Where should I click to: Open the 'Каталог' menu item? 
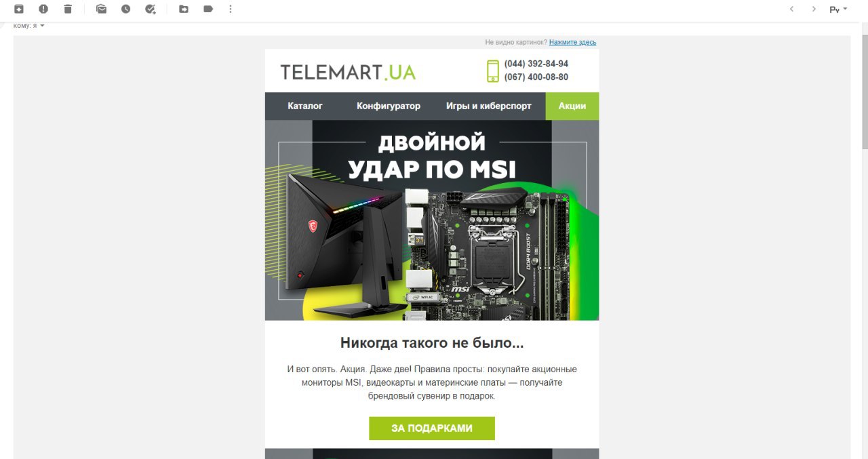click(305, 106)
